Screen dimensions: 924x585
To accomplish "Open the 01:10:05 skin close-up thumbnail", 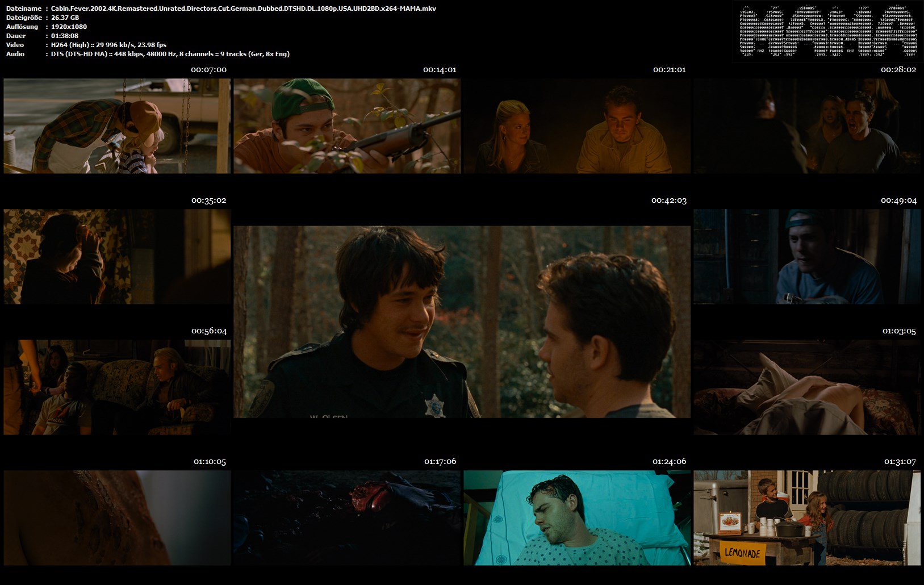I will [x=117, y=518].
